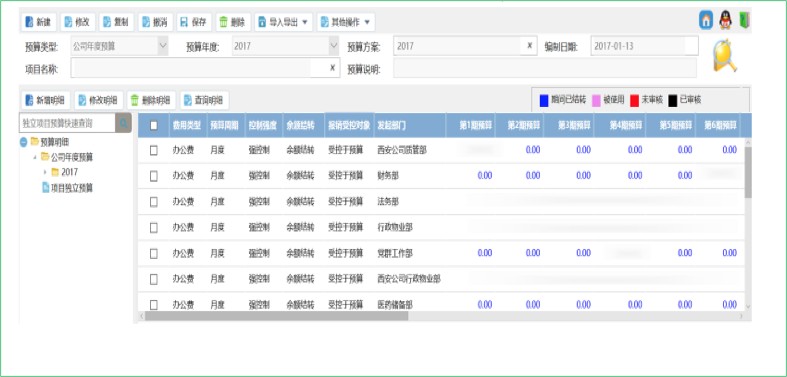The width and height of the screenshot is (787, 377).
Task: Click the 发起部门 column header
Action: (x=410, y=125)
